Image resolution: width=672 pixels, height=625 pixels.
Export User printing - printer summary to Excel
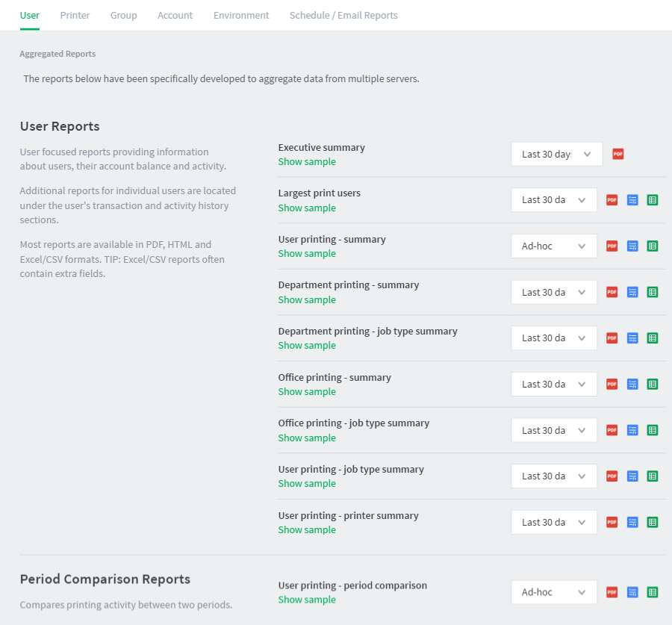click(x=653, y=522)
